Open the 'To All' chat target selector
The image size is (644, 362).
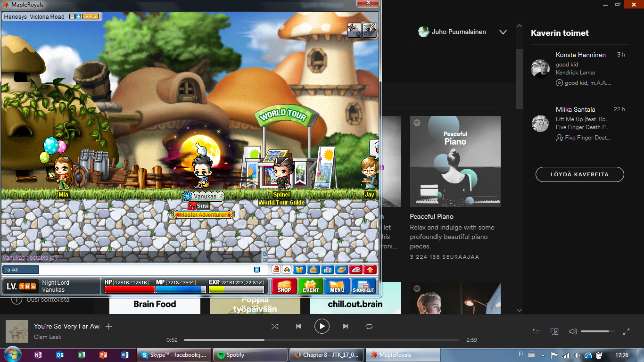(x=21, y=270)
